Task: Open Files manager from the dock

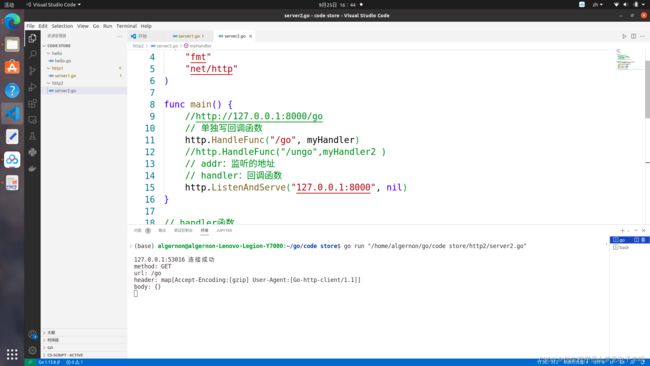Action: tap(12, 44)
